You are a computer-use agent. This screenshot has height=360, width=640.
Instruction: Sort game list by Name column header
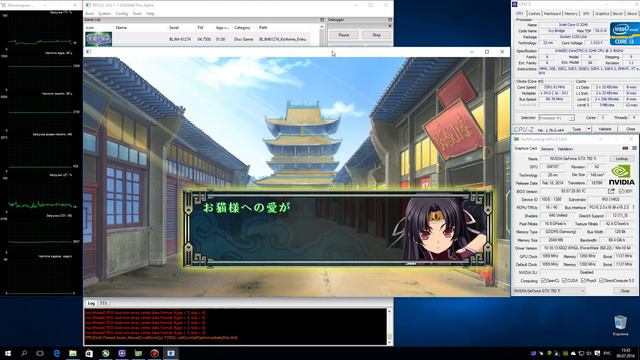point(121,27)
